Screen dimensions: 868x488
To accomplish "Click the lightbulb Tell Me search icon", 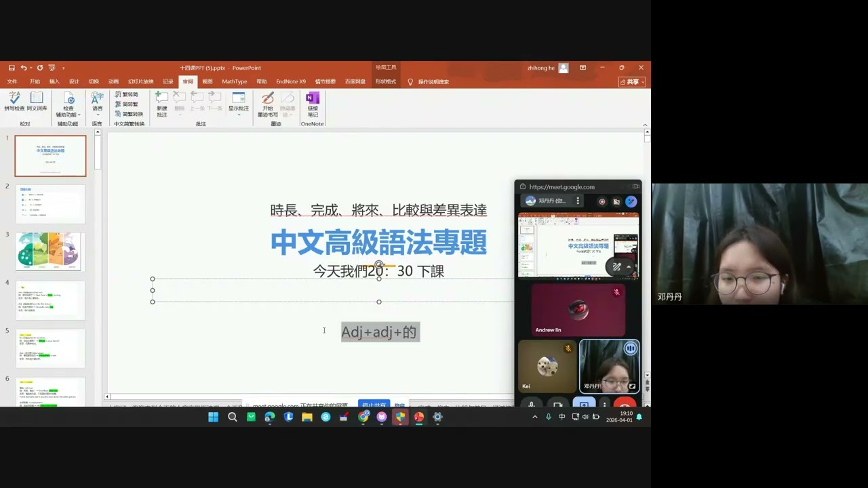I will [410, 82].
